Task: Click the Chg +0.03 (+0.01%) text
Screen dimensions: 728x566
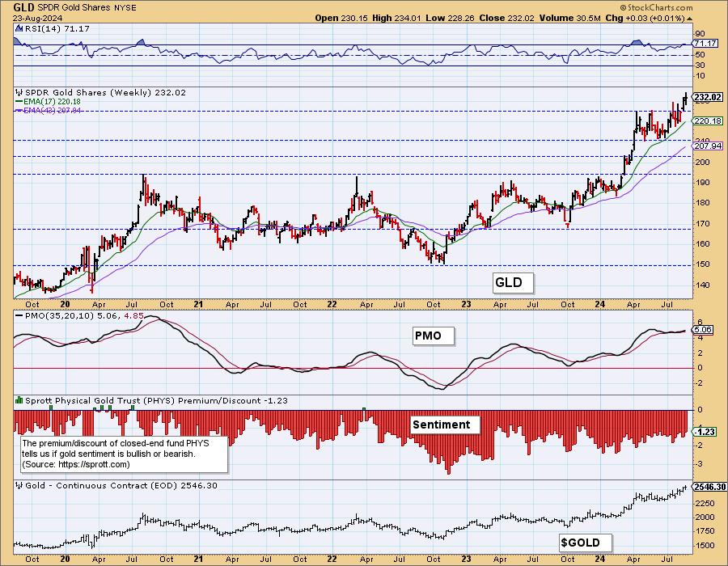Action: coord(645,18)
